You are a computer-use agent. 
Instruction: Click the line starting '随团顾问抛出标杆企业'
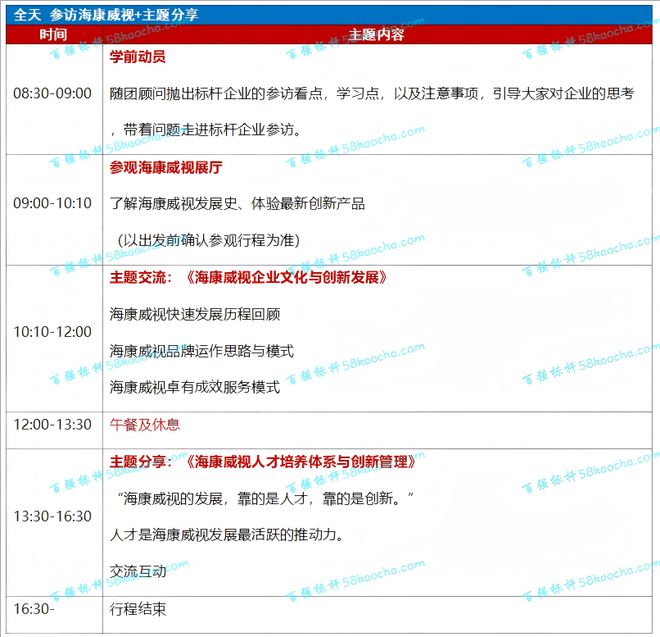[372, 93]
